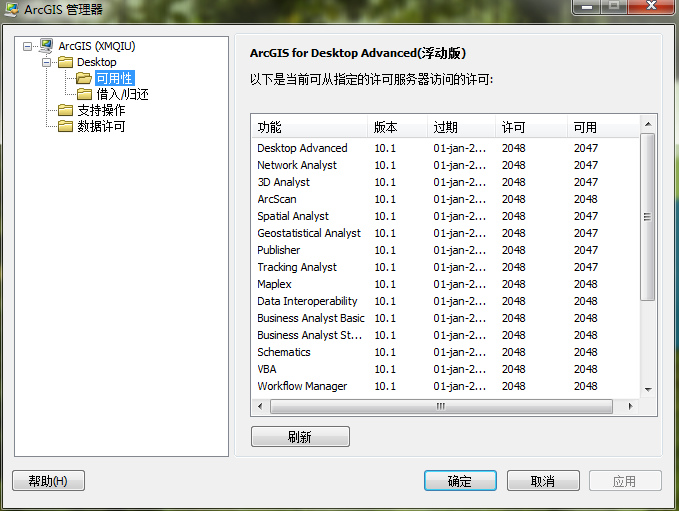
Task: Click the vertical scrollbar thumb of list
Action: pyautogui.click(x=648, y=217)
